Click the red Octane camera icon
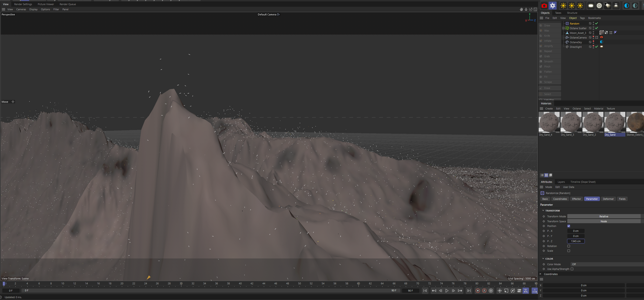The image size is (644, 300). (544, 6)
